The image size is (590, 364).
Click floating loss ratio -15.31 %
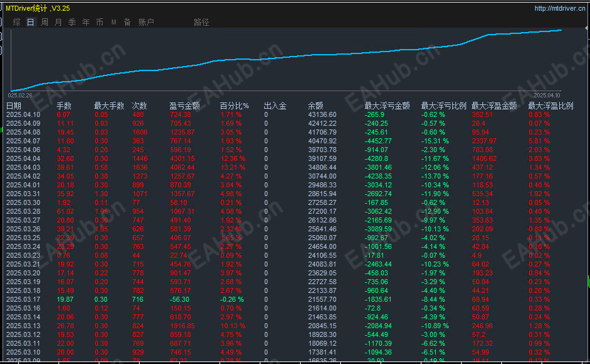pos(435,141)
